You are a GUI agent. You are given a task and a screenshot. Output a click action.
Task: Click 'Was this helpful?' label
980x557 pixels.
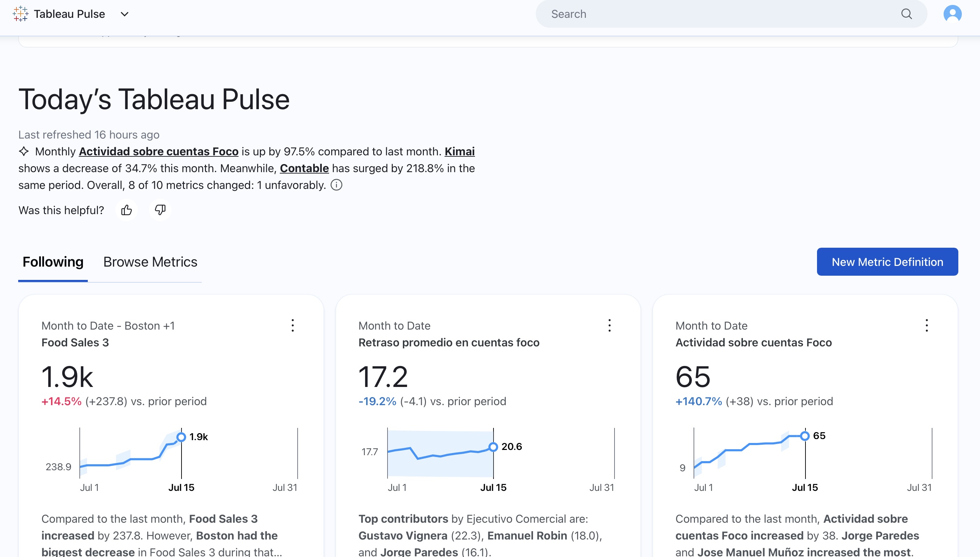click(x=61, y=210)
